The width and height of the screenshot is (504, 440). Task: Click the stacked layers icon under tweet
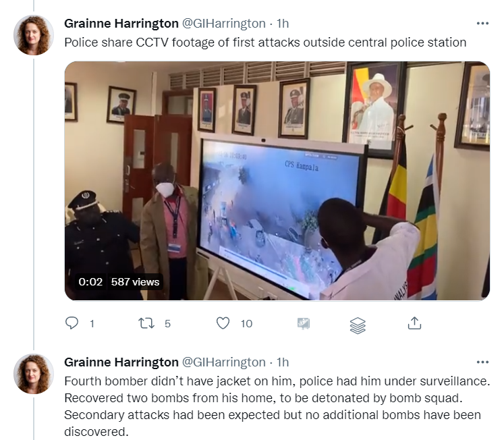pos(358,325)
